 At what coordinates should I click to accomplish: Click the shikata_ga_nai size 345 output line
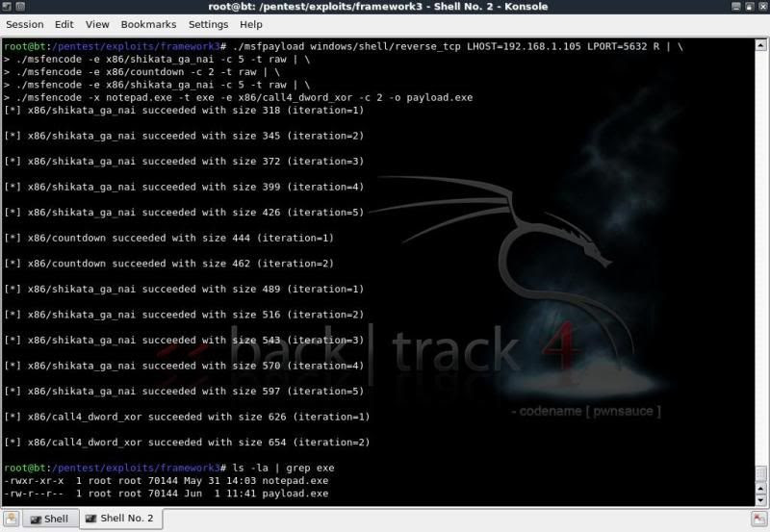(x=184, y=136)
